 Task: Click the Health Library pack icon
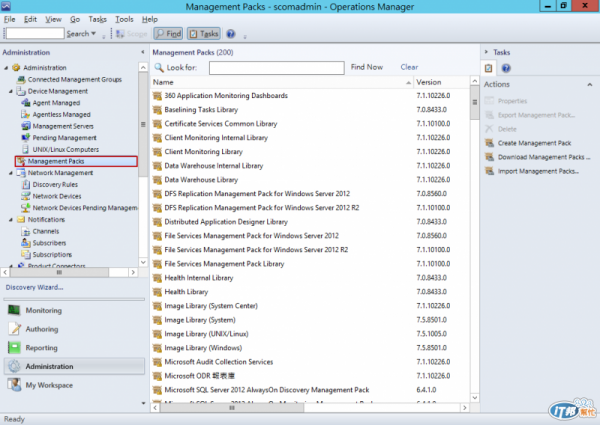157,292
